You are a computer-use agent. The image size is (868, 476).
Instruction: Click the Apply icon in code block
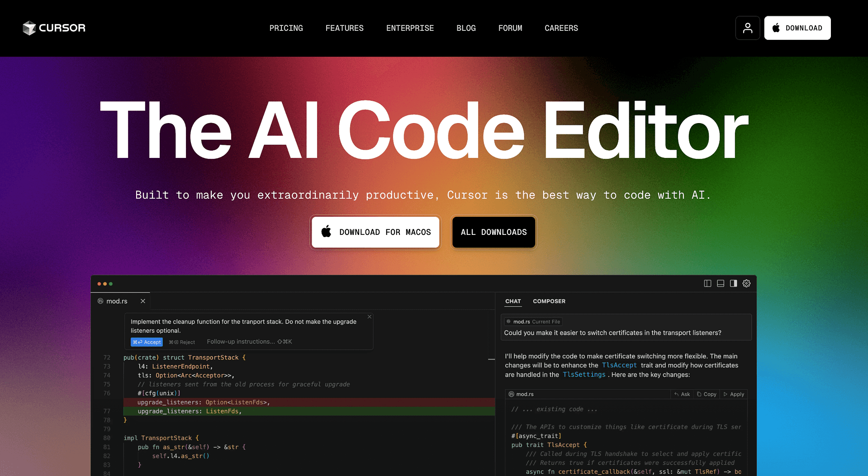(734, 394)
